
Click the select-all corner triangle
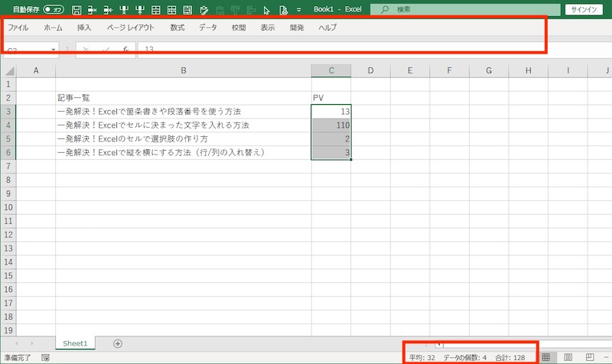pyautogui.click(x=8, y=70)
